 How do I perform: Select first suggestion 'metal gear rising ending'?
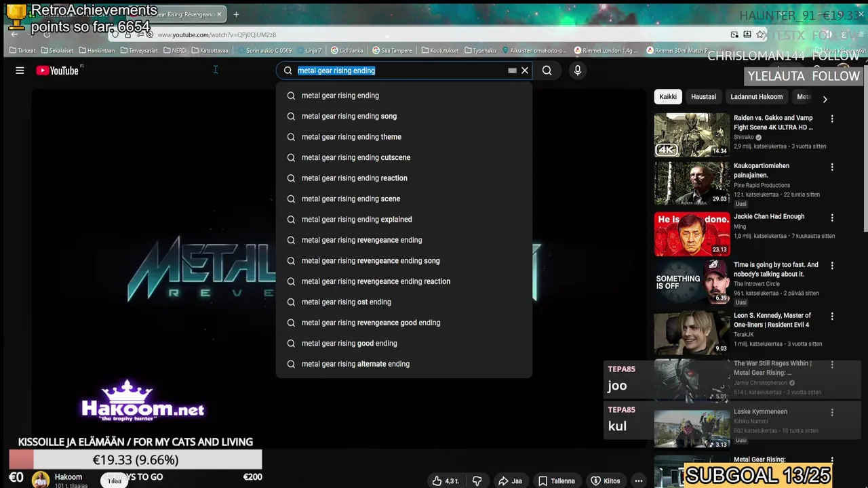click(x=404, y=96)
